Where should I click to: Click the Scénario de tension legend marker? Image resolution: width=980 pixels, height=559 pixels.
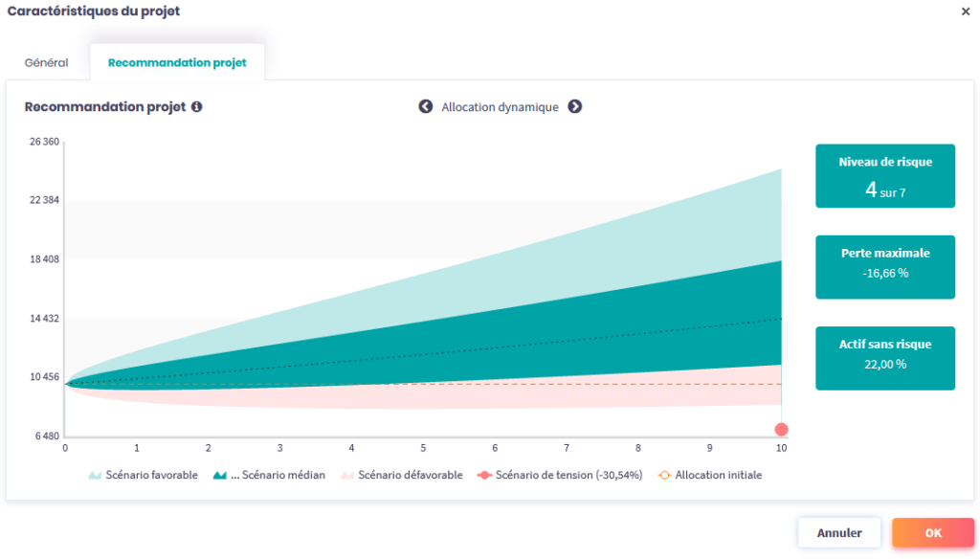pos(484,476)
